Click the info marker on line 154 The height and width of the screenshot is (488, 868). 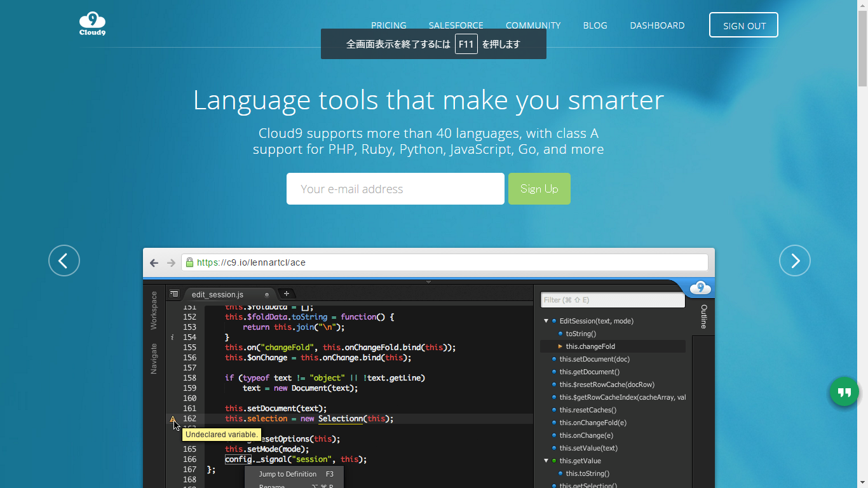172,337
